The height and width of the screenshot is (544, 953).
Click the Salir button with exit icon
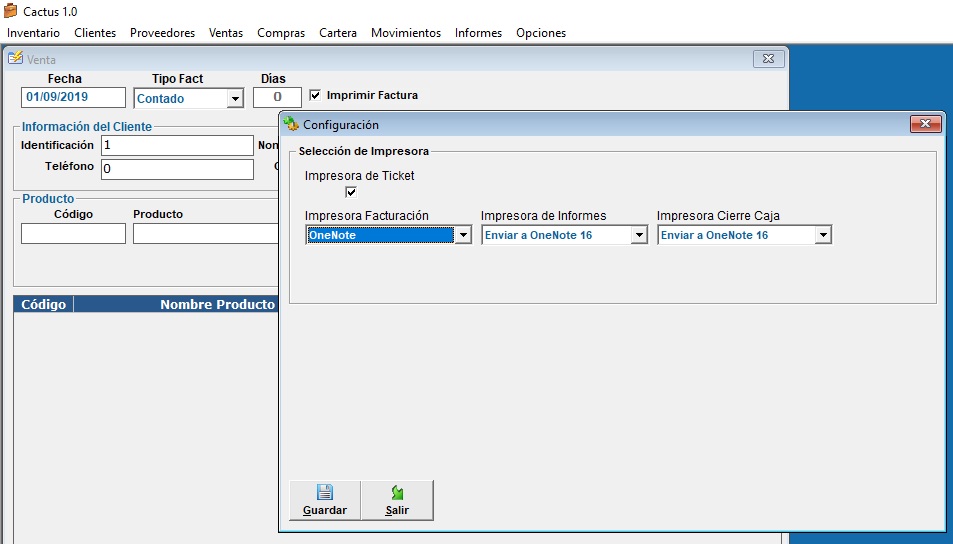[397, 500]
